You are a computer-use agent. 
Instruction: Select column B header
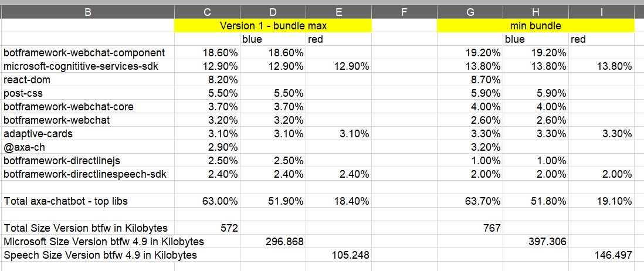click(x=88, y=12)
